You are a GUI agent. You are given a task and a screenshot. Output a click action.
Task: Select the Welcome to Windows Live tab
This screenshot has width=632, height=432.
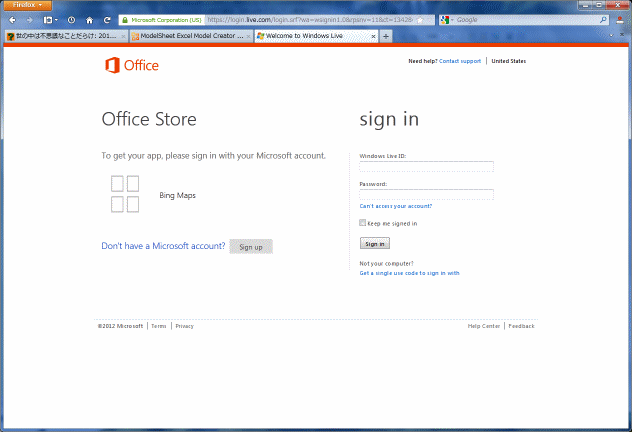316,36
